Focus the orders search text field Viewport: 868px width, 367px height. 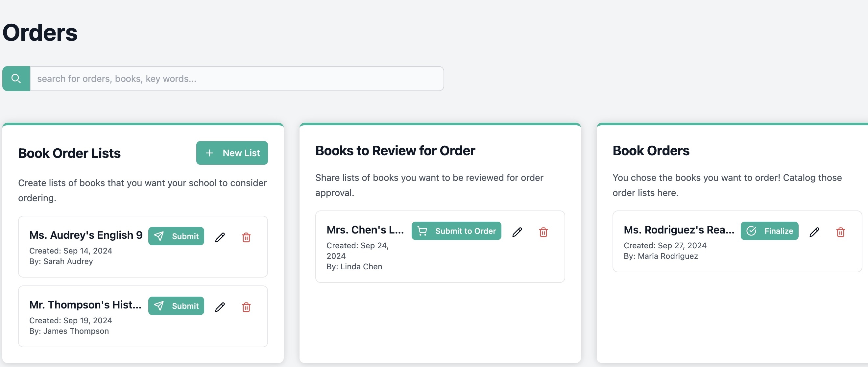coord(236,79)
